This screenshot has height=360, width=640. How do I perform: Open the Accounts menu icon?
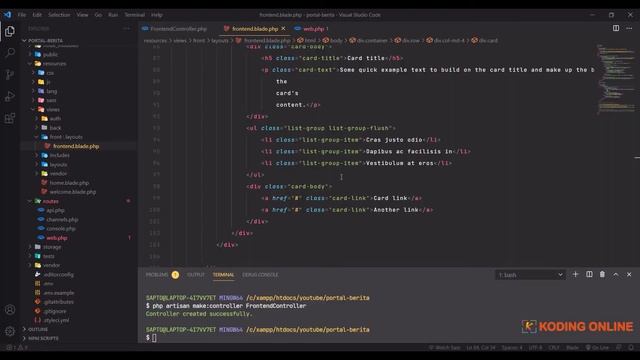[10, 310]
